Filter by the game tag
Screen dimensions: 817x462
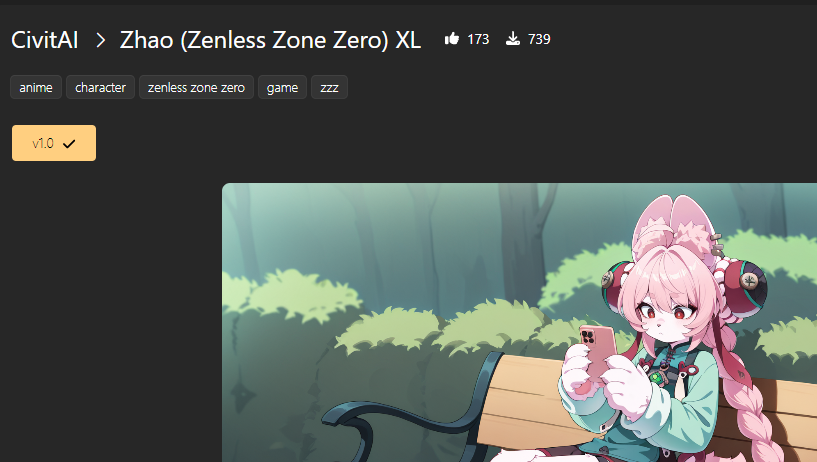tap(282, 87)
